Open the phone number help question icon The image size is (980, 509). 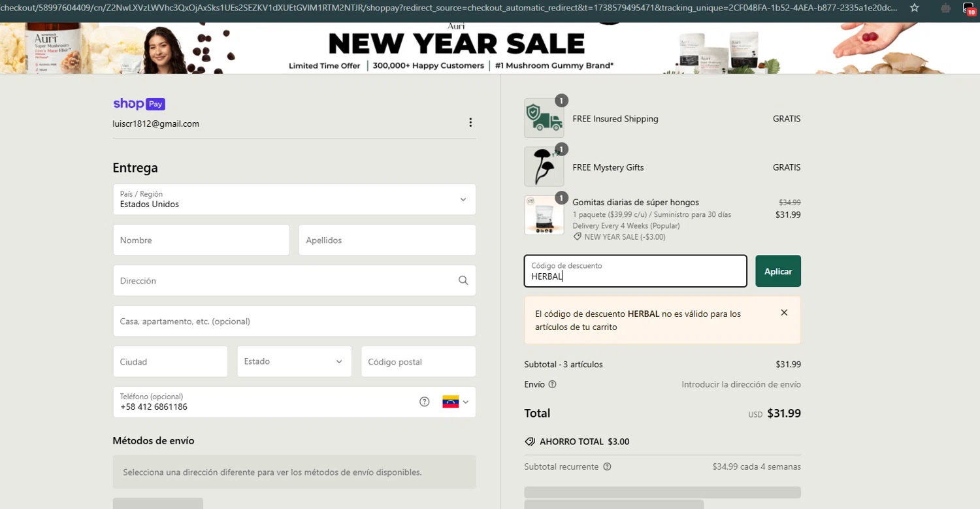(x=425, y=402)
